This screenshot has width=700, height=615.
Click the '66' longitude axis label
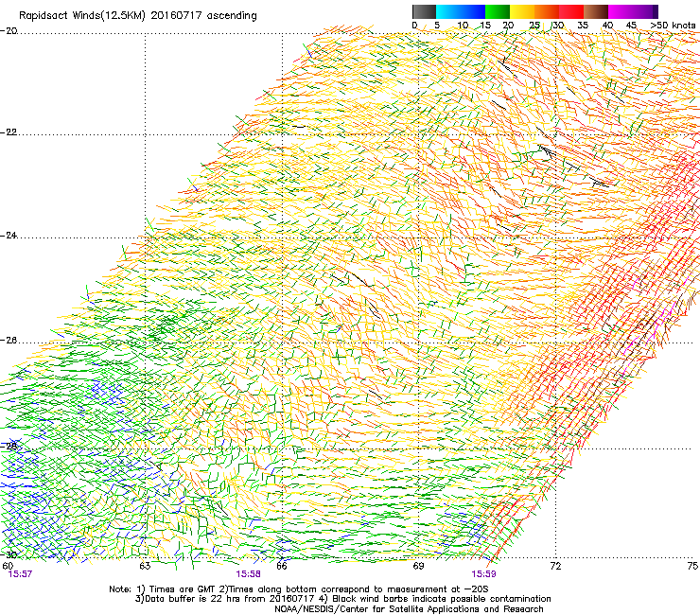coord(282,566)
